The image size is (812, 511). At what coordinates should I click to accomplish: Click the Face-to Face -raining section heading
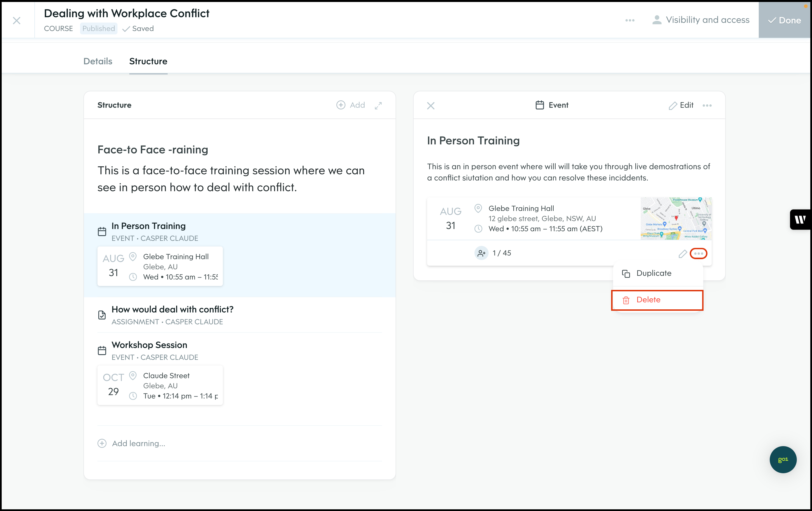153,149
